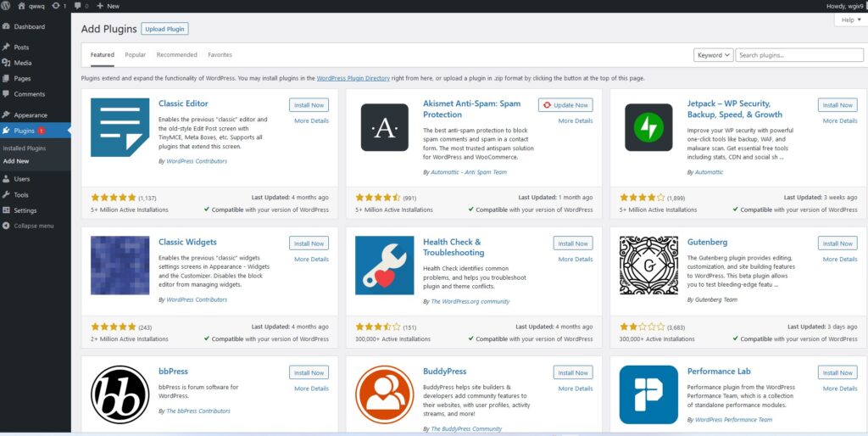Screen dimensions: 868x436
Task: Click the bbPress plugin logo
Action: click(120, 394)
